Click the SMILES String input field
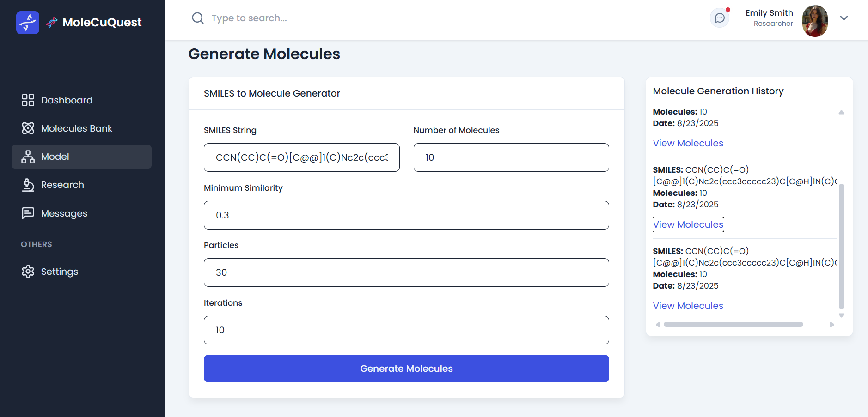The width and height of the screenshot is (868, 417). [302, 157]
